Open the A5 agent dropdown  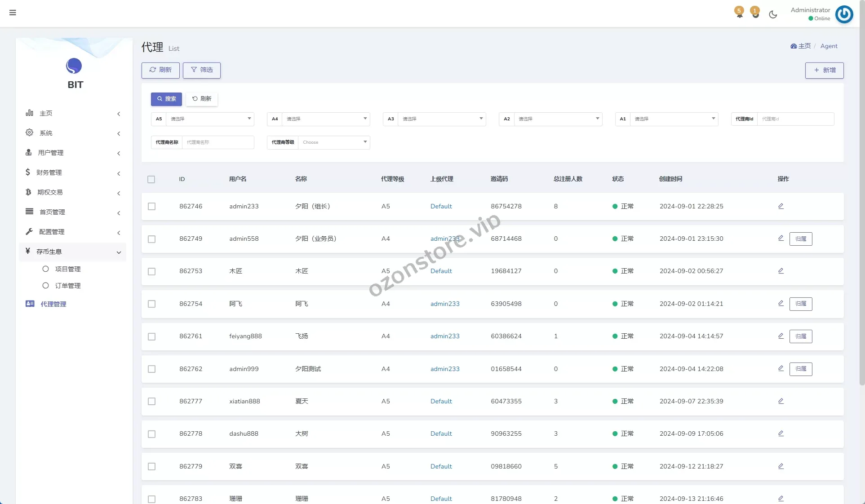point(209,119)
